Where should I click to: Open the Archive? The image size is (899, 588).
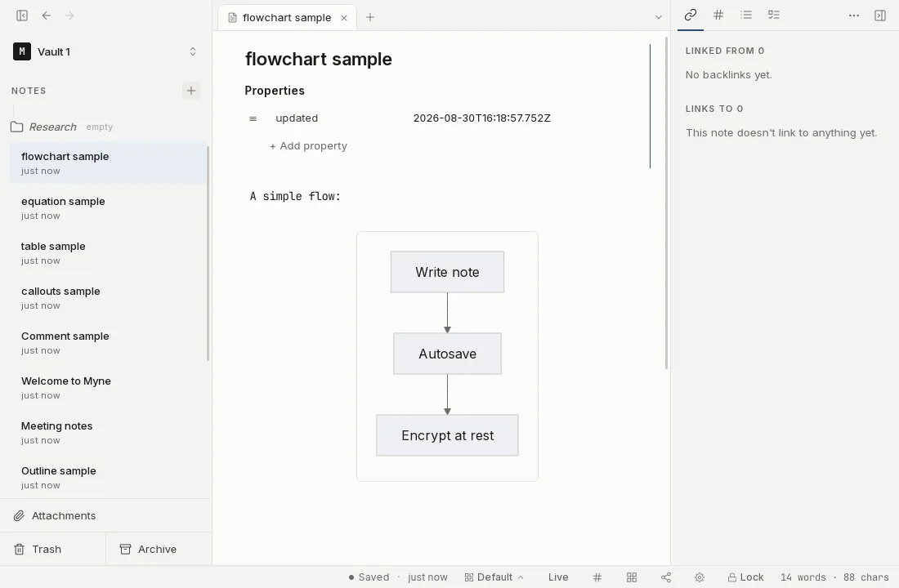pos(159,549)
